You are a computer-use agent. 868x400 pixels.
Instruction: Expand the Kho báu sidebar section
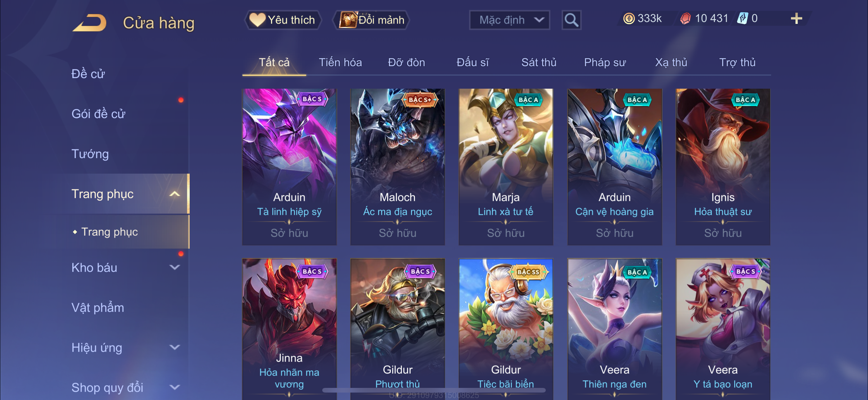174,268
